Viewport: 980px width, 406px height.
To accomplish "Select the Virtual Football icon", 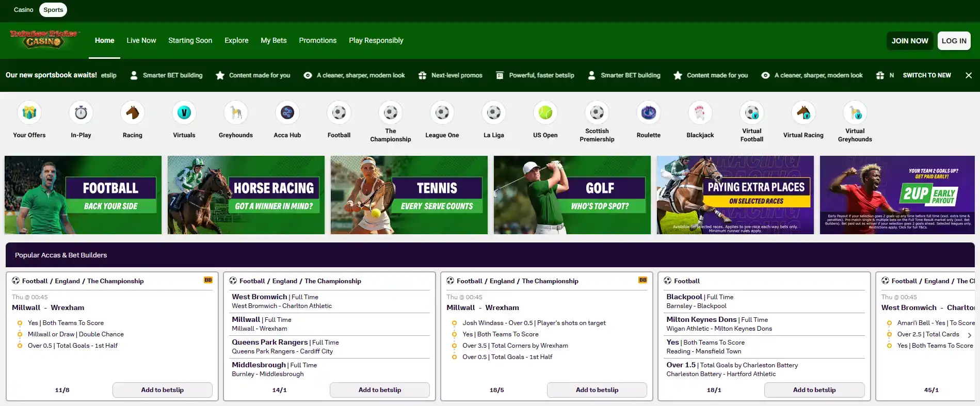I will point(752,112).
